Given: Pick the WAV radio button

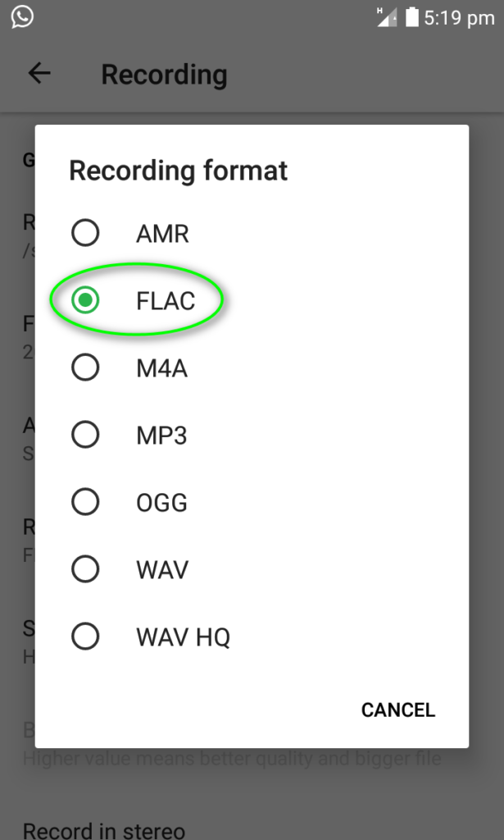Looking at the screenshot, I should (x=85, y=568).
